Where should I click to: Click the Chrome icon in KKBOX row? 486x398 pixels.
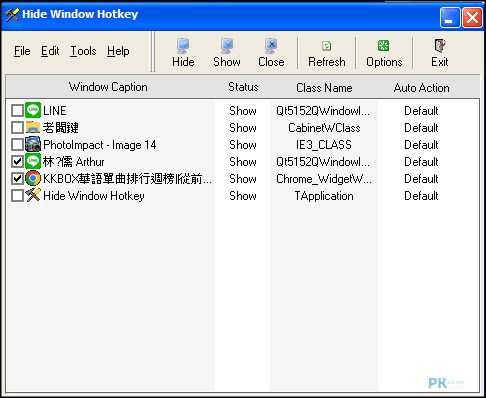[x=33, y=178]
